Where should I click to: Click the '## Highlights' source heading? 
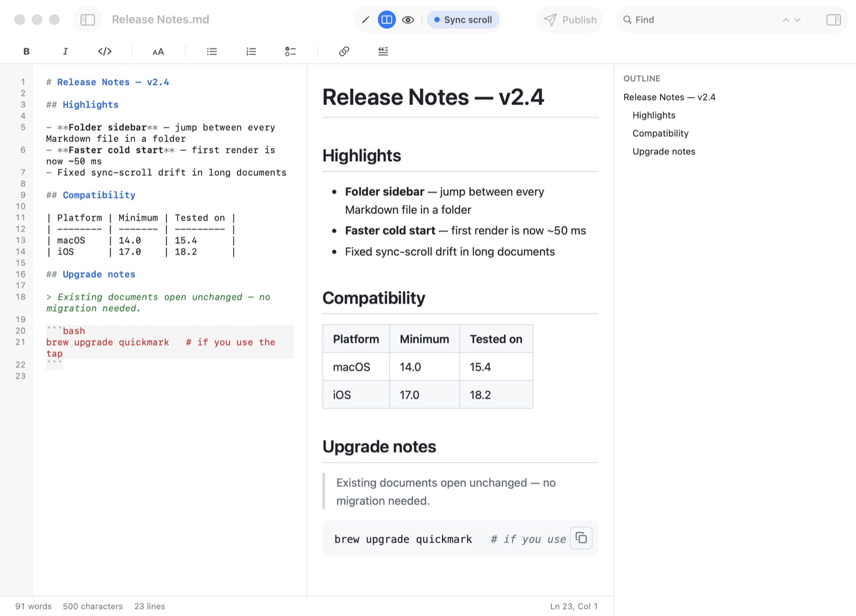point(82,105)
